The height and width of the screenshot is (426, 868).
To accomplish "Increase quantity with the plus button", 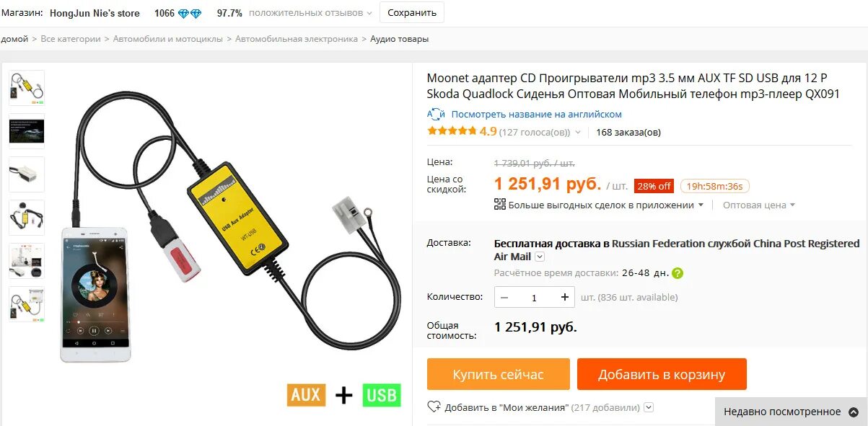I will tap(565, 297).
